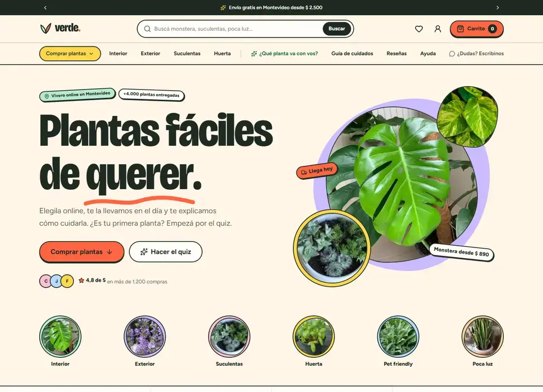
Task: Open ¿Qué planta va con vos? quiz link
Action: [x=284, y=53]
